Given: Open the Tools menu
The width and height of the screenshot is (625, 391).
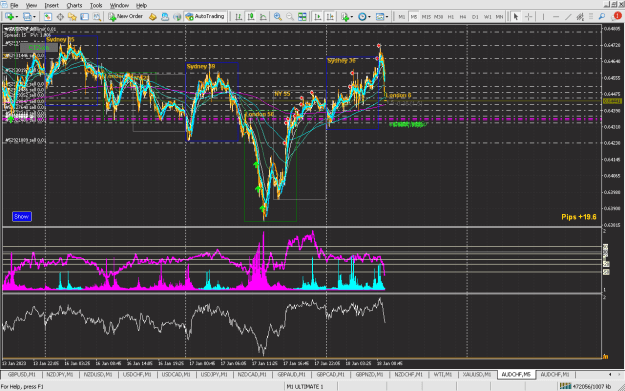Looking at the screenshot, I should coord(96,6).
